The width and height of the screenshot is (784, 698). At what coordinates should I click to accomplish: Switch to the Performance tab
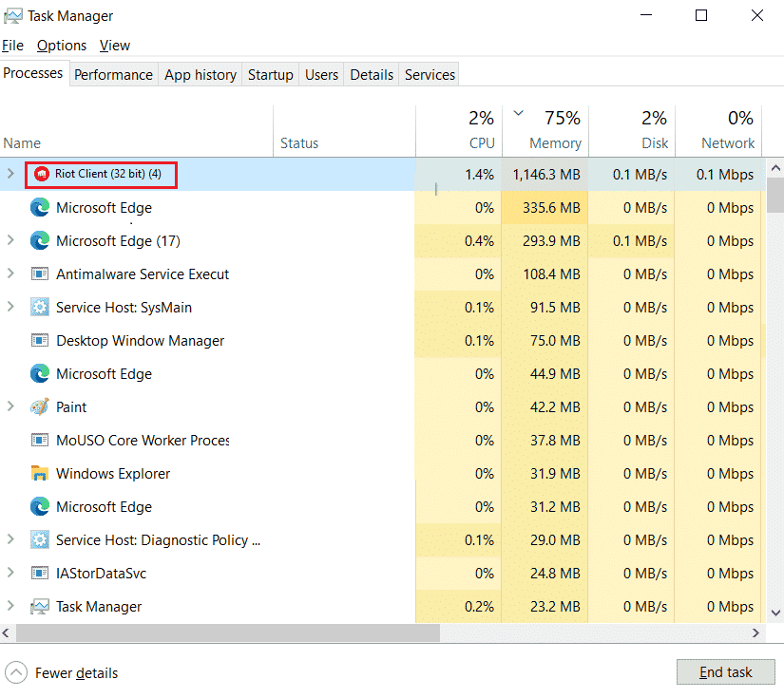click(x=113, y=74)
